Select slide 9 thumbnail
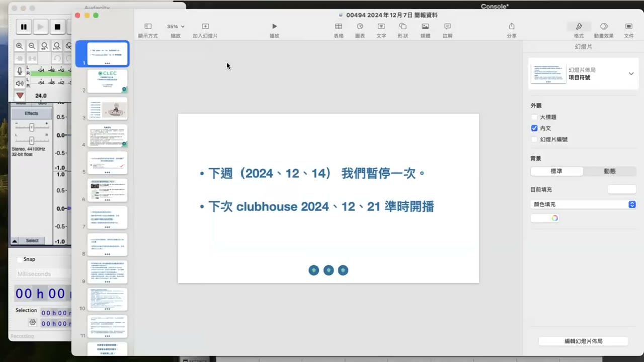Image resolution: width=644 pixels, height=362 pixels. 107,272
